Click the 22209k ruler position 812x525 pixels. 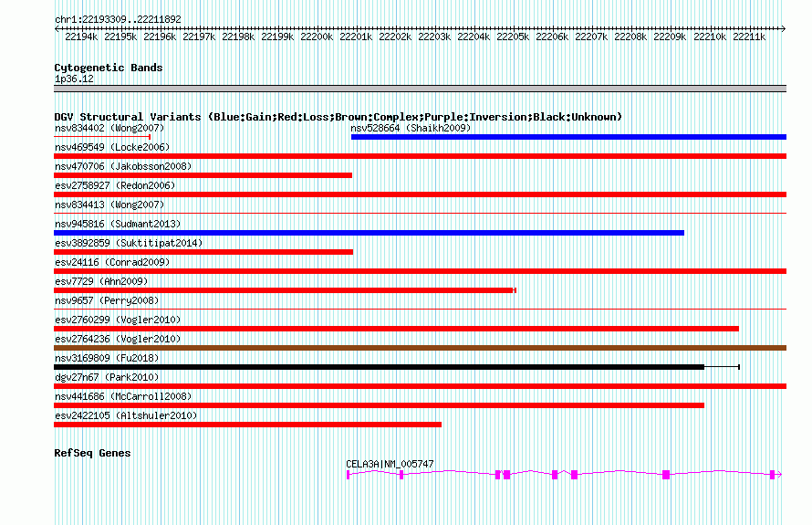[x=670, y=37]
